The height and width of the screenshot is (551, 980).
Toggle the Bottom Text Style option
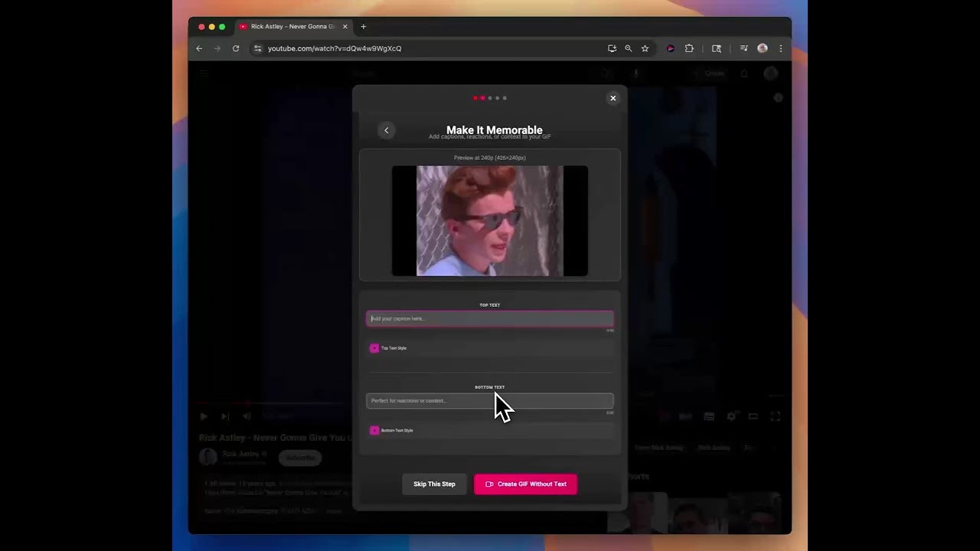click(x=374, y=430)
